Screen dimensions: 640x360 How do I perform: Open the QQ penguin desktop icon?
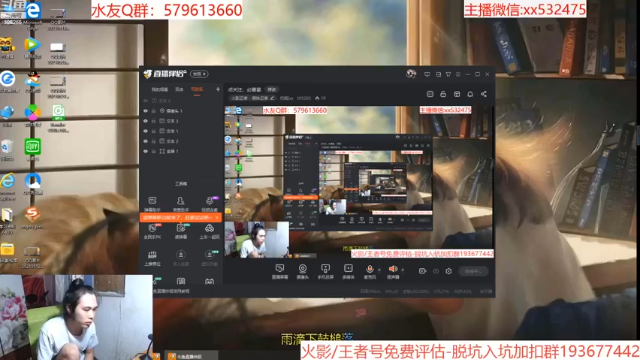tap(33, 82)
